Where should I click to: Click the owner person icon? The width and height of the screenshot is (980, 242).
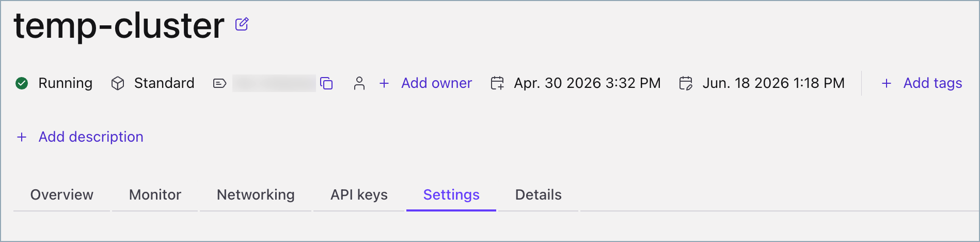click(359, 83)
